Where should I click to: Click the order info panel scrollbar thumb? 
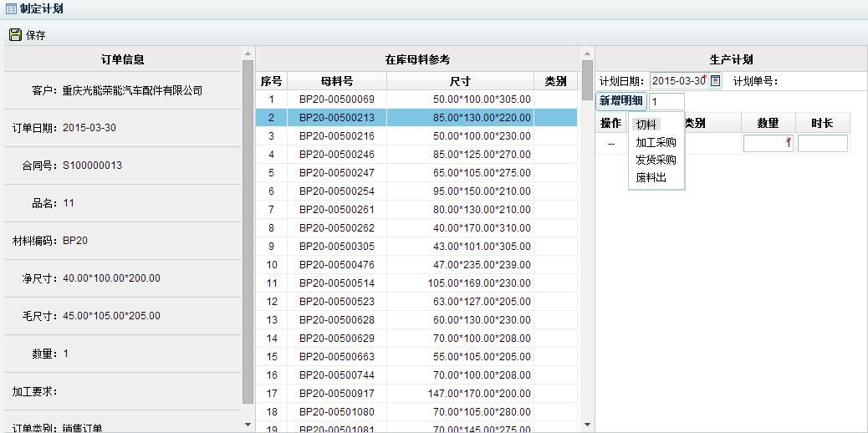pyautogui.click(x=248, y=232)
